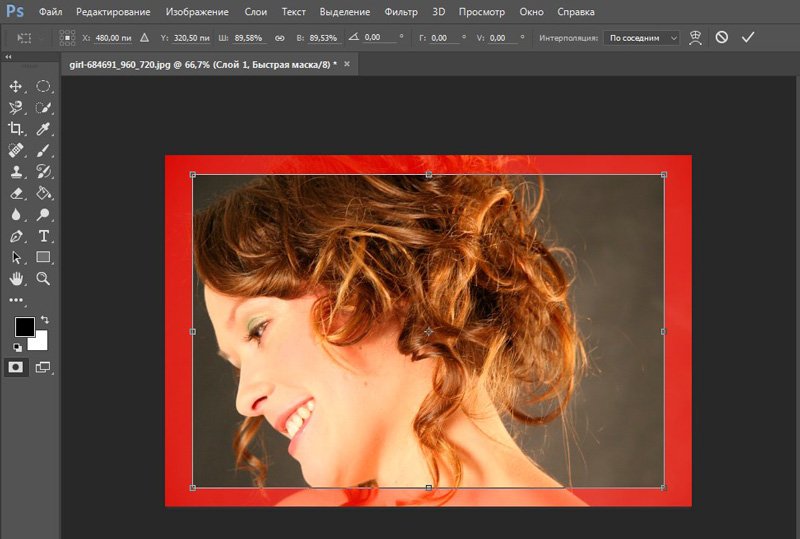Commit the transform with checkmark
Screen dimensions: 800x539
[x=748, y=37]
